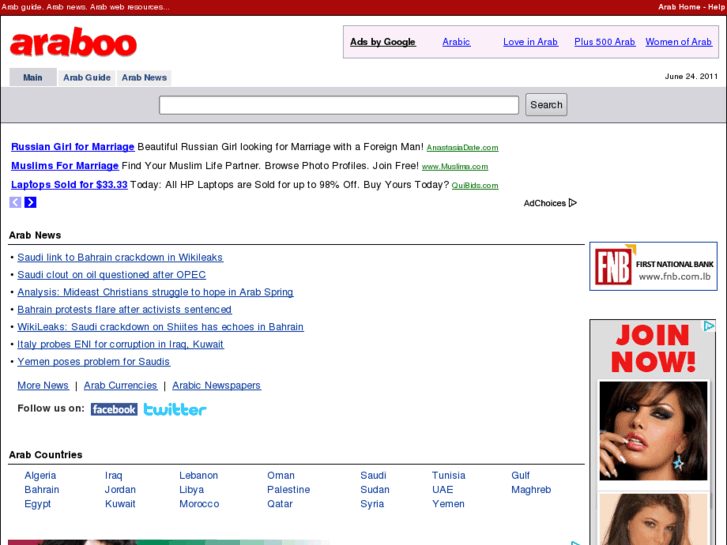
Task: Select Sudan country link
Action: [375, 490]
